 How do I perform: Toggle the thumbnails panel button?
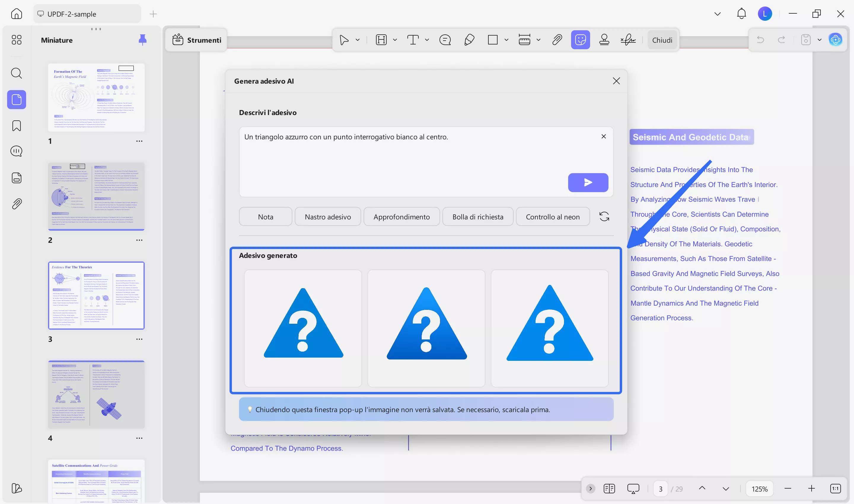16,100
